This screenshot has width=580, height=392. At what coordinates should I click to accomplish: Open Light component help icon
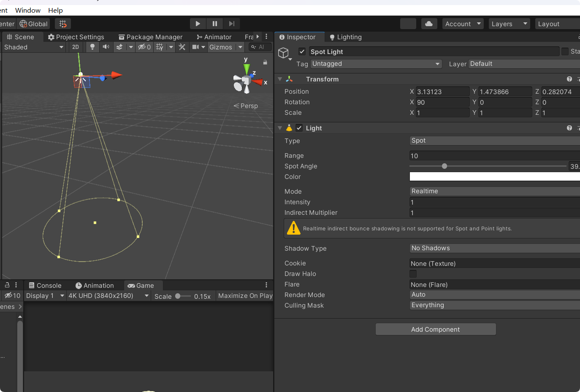coord(569,128)
